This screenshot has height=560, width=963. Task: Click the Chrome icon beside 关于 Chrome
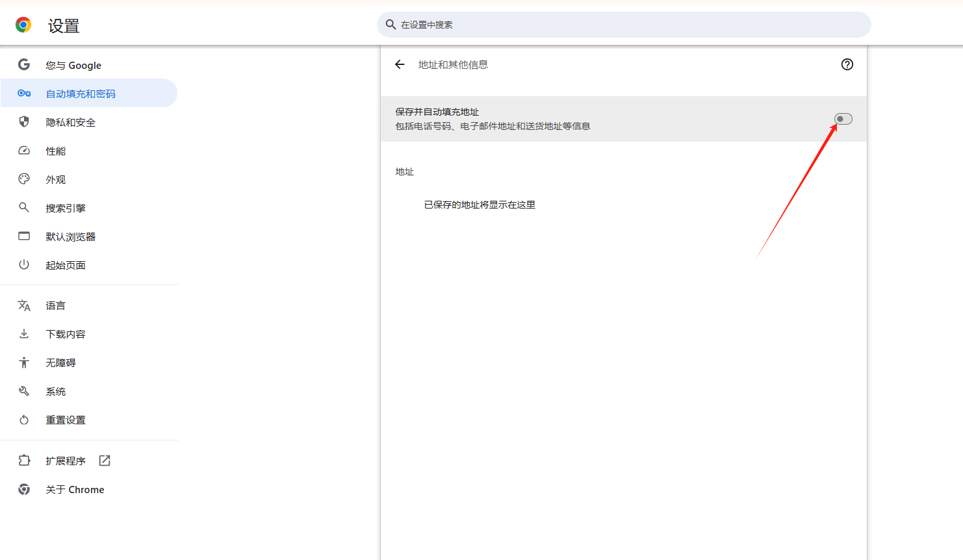[24, 489]
